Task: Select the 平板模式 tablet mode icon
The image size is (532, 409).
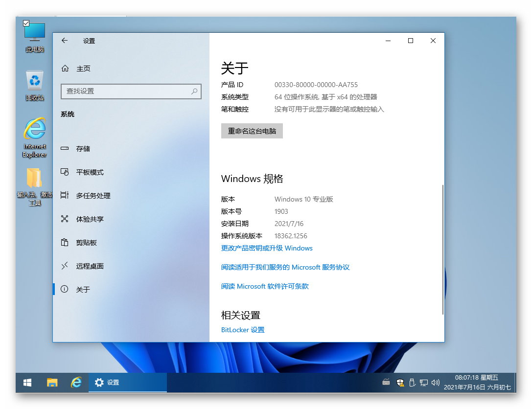Action: click(x=65, y=172)
